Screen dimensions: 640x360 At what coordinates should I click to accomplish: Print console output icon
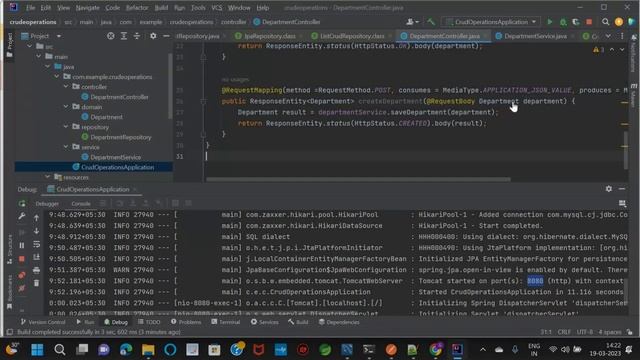(x=36, y=270)
